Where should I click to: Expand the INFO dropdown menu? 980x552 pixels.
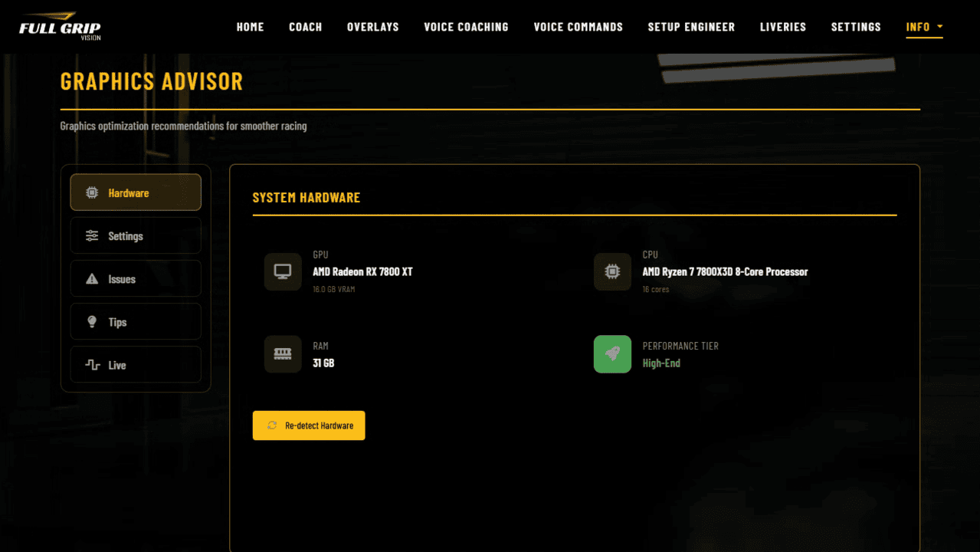point(924,27)
